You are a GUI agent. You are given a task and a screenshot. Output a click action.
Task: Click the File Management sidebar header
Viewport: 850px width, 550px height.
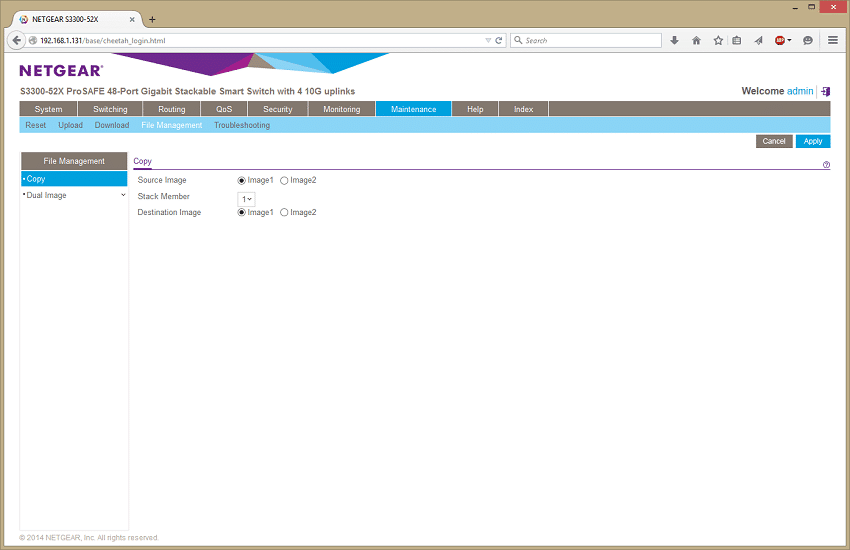(x=74, y=161)
